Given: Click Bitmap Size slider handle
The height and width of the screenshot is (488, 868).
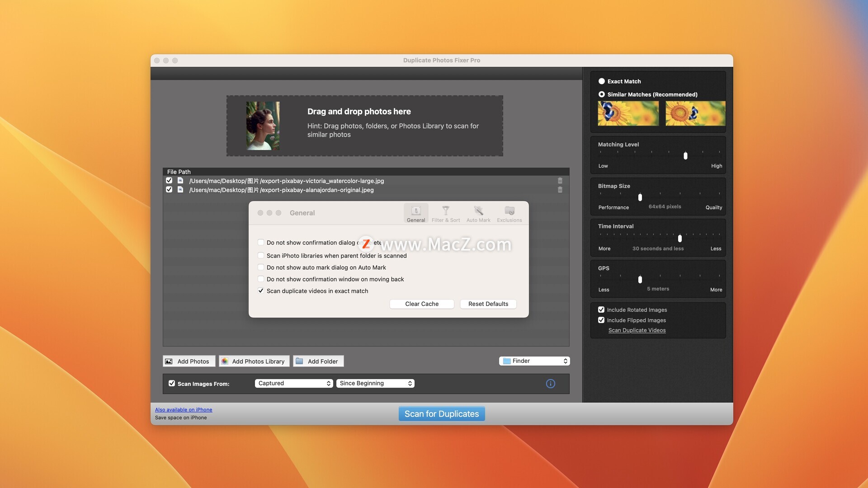Looking at the screenshot, I should pos(640,197).
